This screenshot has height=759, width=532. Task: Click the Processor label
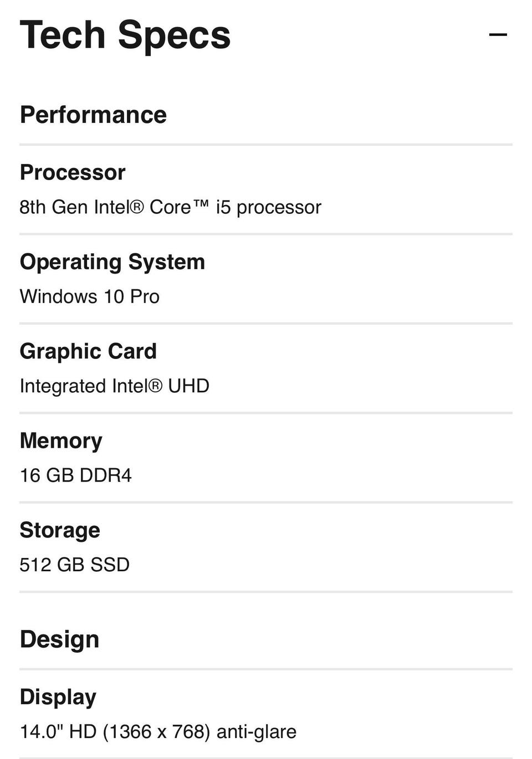[x=73, y=172]
